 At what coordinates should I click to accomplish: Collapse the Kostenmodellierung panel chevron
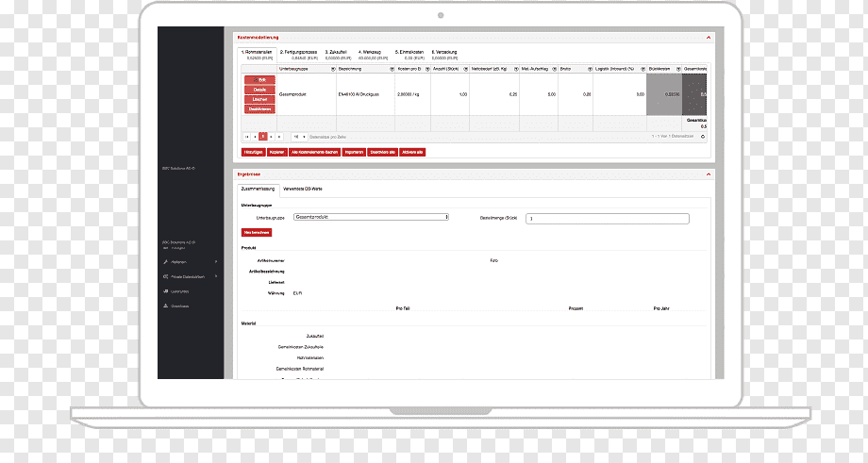(x=708, y=38)
